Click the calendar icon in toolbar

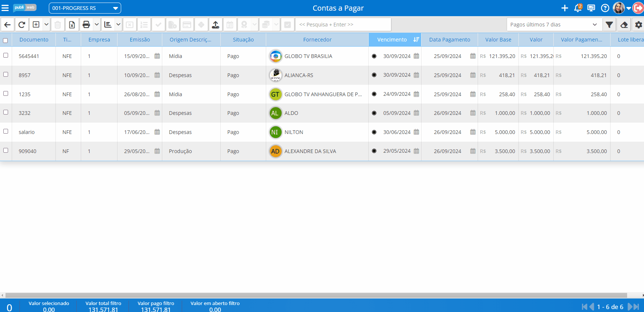click(x=230, y=25)
